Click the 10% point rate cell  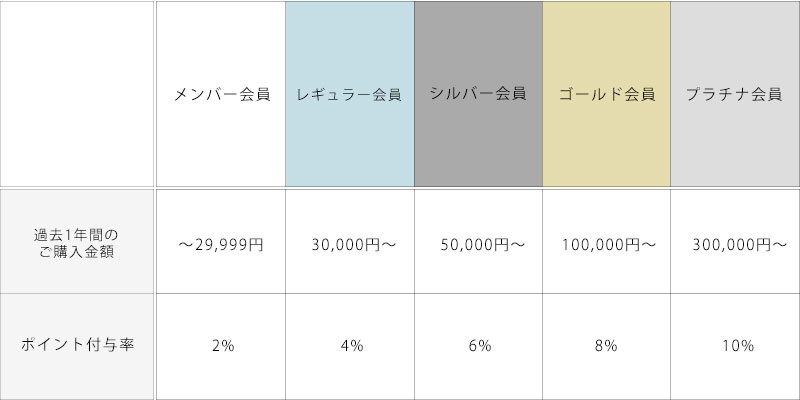click(735, 345)
